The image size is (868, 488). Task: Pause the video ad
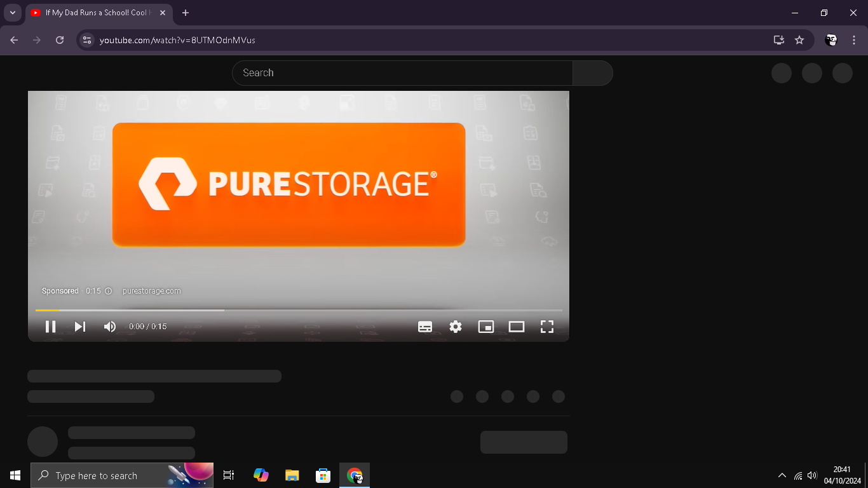point(50,327)
